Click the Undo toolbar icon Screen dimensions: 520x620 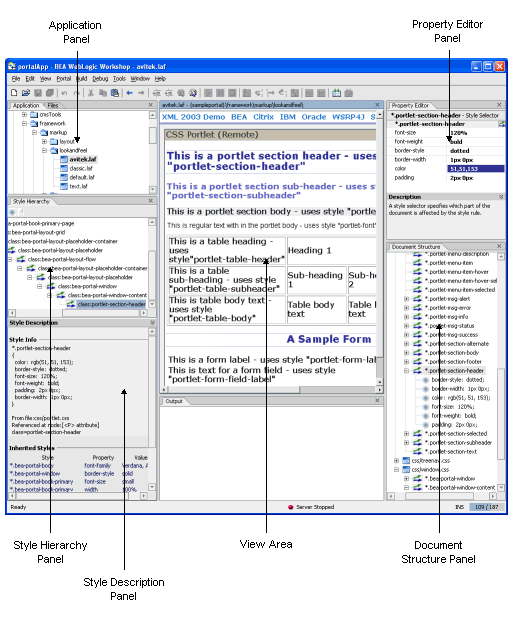(64, 93)
